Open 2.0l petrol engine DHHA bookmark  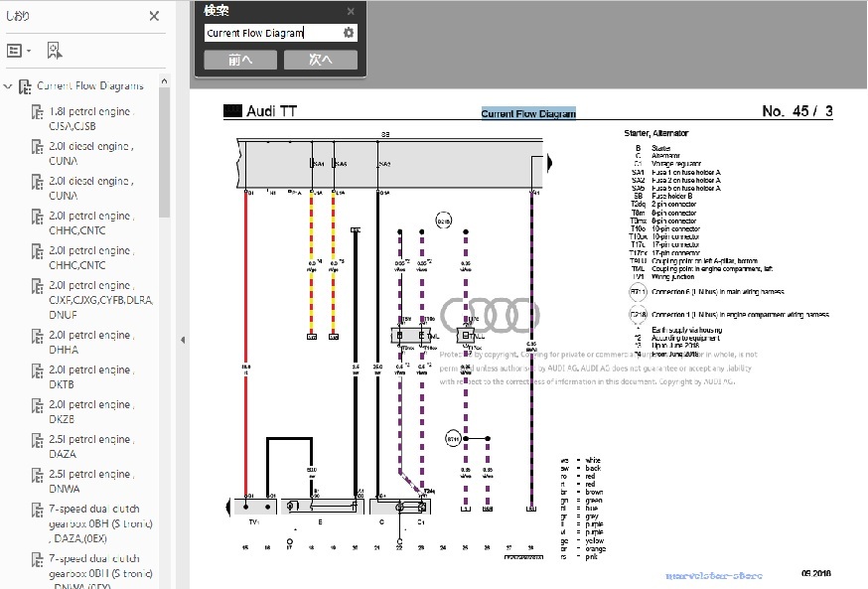click(x=91, y=342)
